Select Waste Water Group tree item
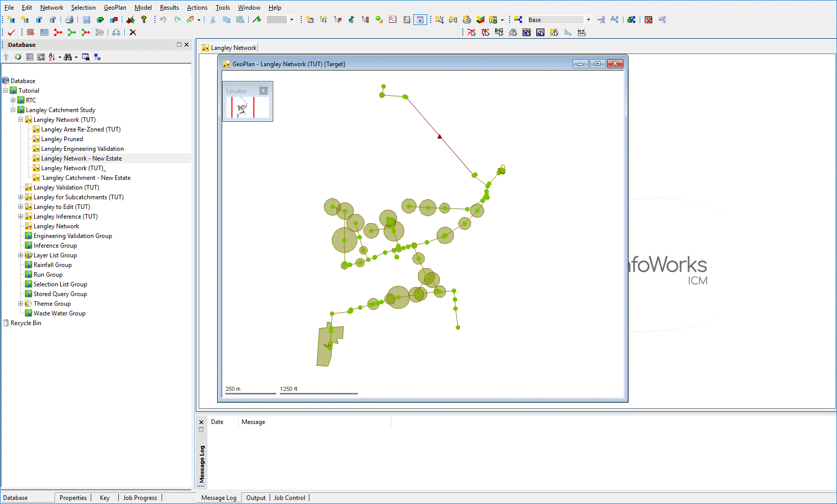The height and width of the screenshot is (504, 837). click(60, 313)
